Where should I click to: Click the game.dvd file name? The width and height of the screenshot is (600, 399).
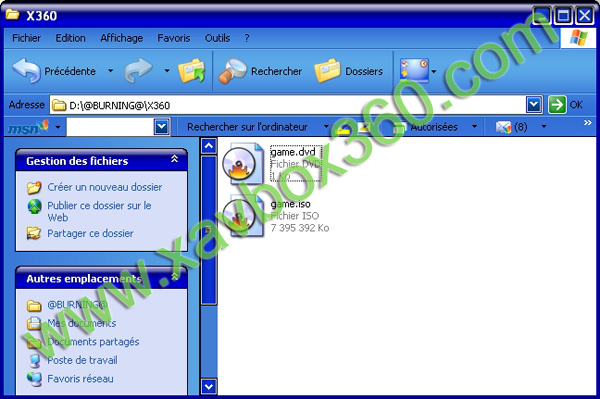[x=293, y=152]
